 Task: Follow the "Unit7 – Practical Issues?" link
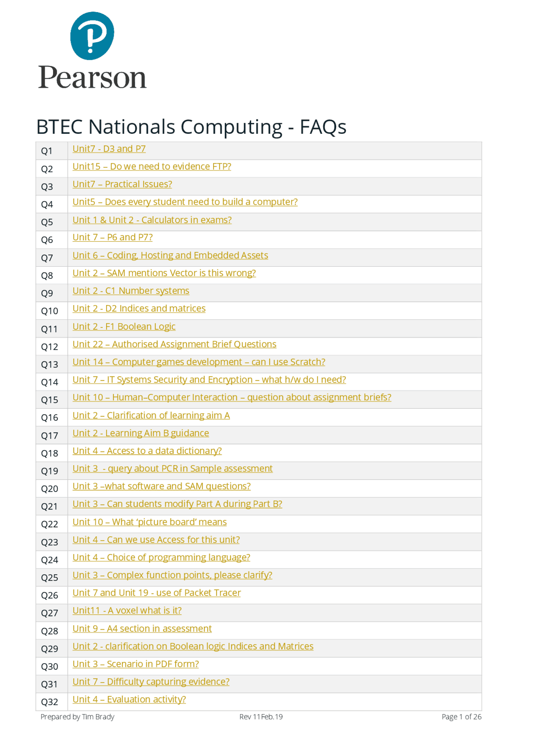coord(122,184)
